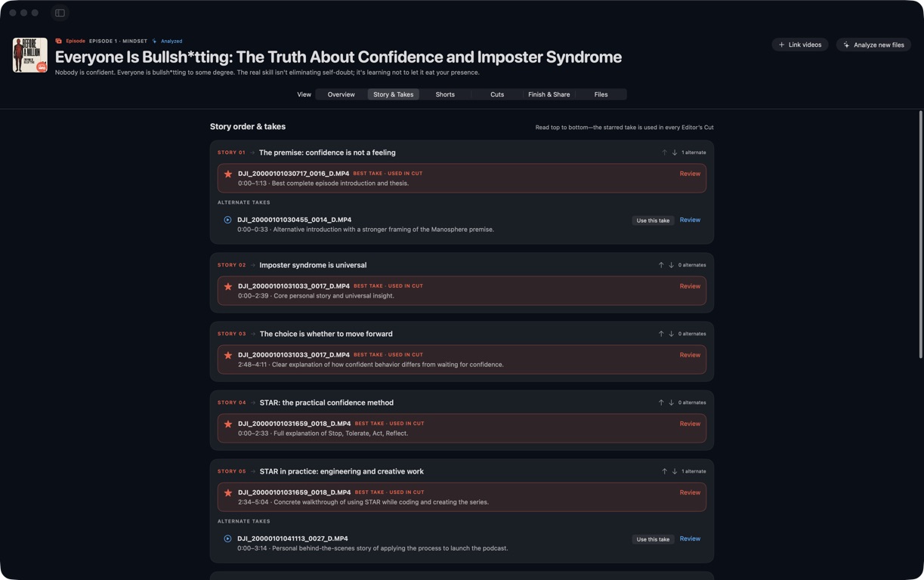Review alternate take DJI_20000101030455_0014_D.MP4

click(690, 220)
